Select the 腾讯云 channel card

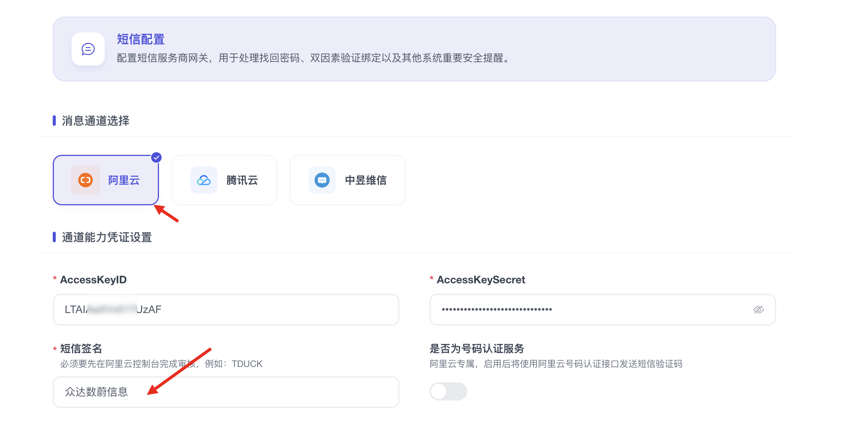coord(224,180)
